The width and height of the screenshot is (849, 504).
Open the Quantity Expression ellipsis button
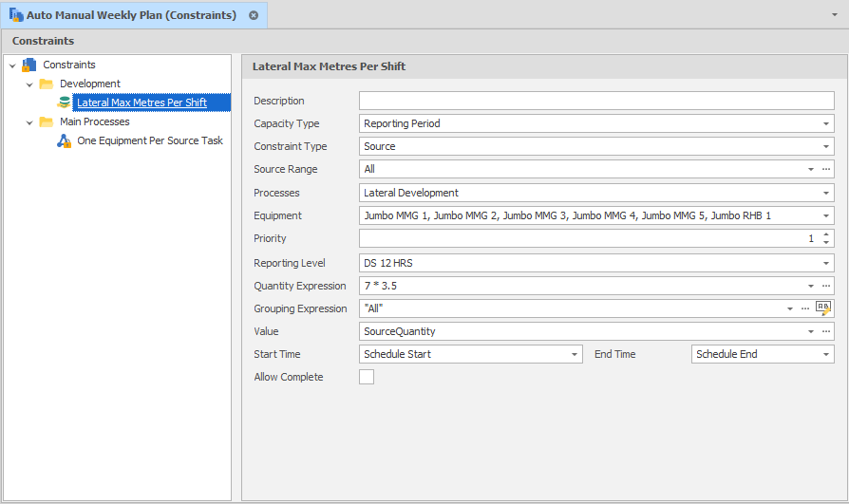click(x=826, y=286)
